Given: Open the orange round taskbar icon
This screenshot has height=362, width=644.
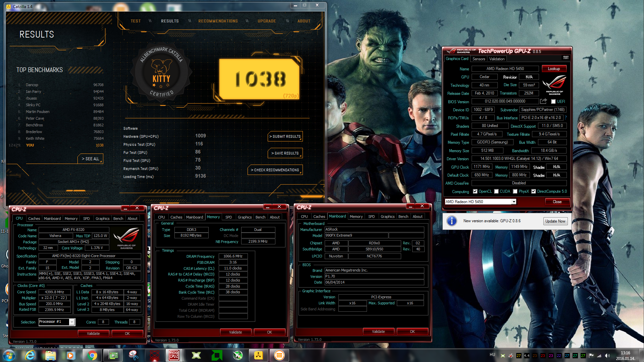Looking at the screenshot, I should (x=279, y=355).
